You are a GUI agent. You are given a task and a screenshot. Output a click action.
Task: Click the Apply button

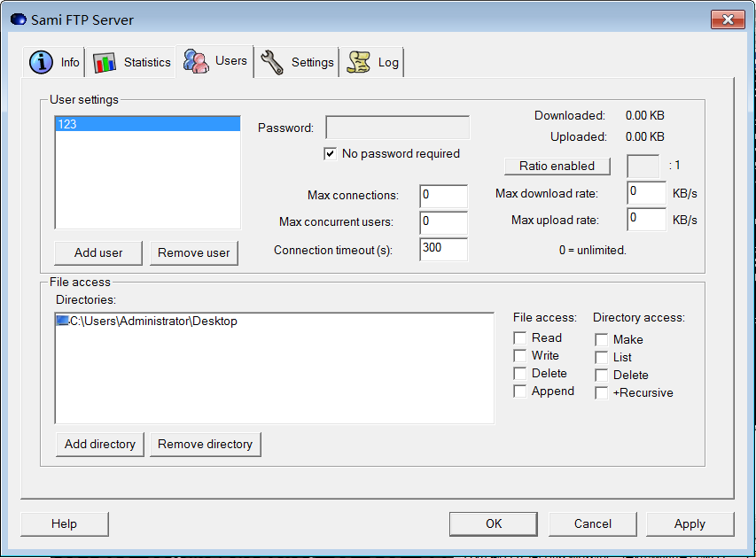pyautogui.click(x=690, y=523)
